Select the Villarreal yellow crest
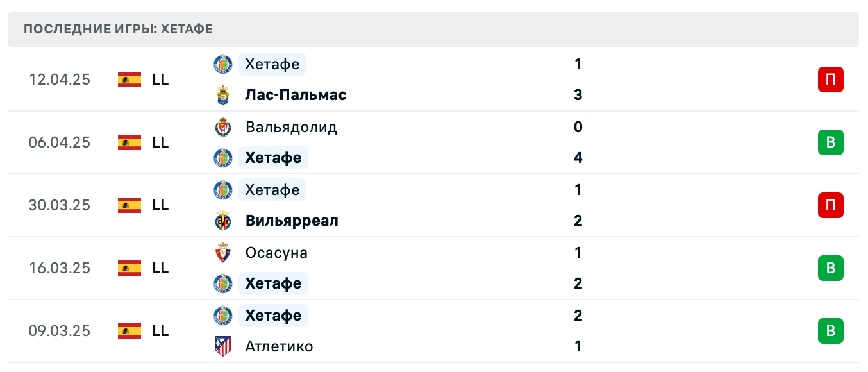This screenshot has height=372, width=868. pyautogui.click(x=222, y=221)
